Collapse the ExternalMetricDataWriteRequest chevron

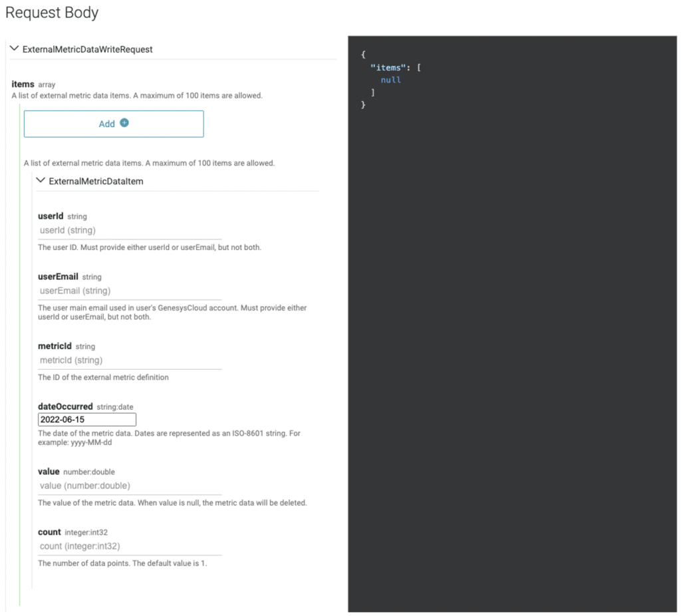click(x=15, y=48)
